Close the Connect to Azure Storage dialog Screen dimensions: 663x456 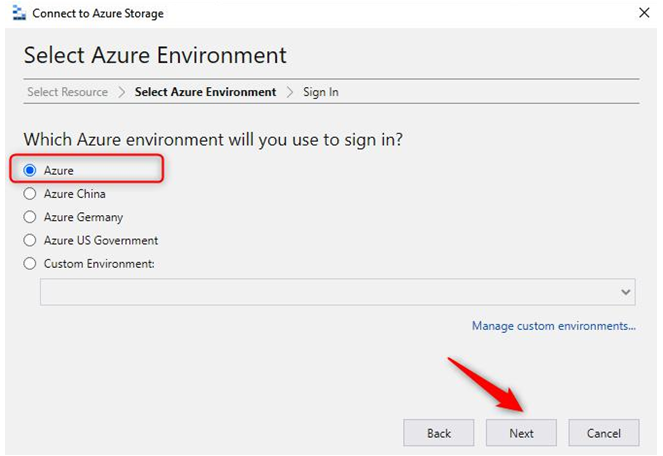[644, 13]
